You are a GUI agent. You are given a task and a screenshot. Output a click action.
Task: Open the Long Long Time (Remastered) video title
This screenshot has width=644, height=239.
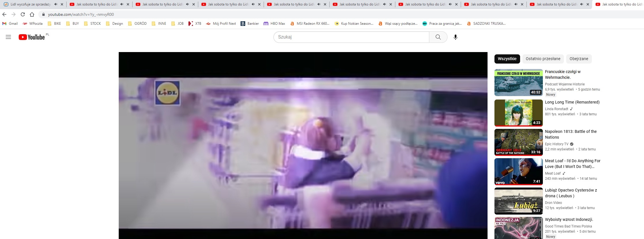[x=572, y=102]
